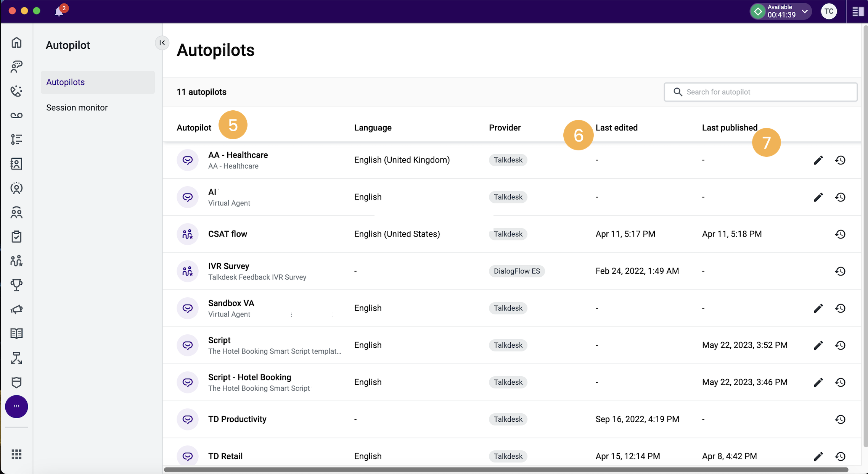
Task: Open the team group icon in sidebar
Action: 16,213
